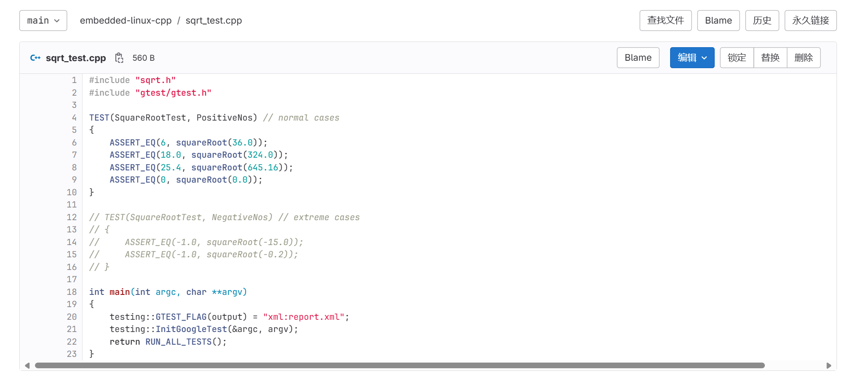The width and height of the screenshot is (868, 377).
Task: Get the 永久链接 permalink
Action: (x=810, y=21)
